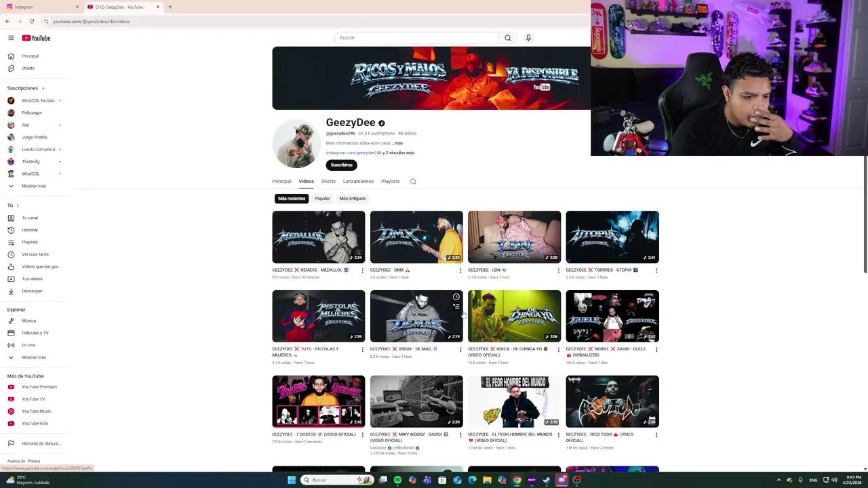868x488 pixels.
Task: Open options menu for REMERS - MEDALLON video
Action: pyautogui.click(x=362, y=271)
